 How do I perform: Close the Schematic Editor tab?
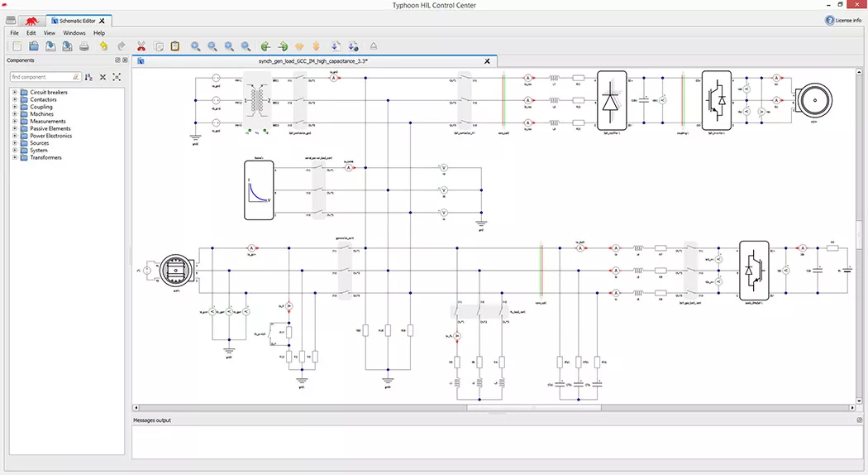(x=102, y=21)
